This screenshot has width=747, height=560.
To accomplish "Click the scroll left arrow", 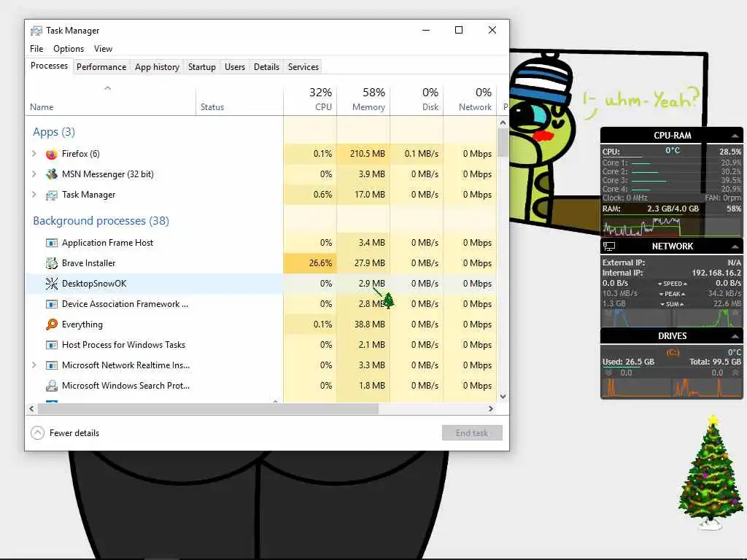I will click(x=32, y=408).
